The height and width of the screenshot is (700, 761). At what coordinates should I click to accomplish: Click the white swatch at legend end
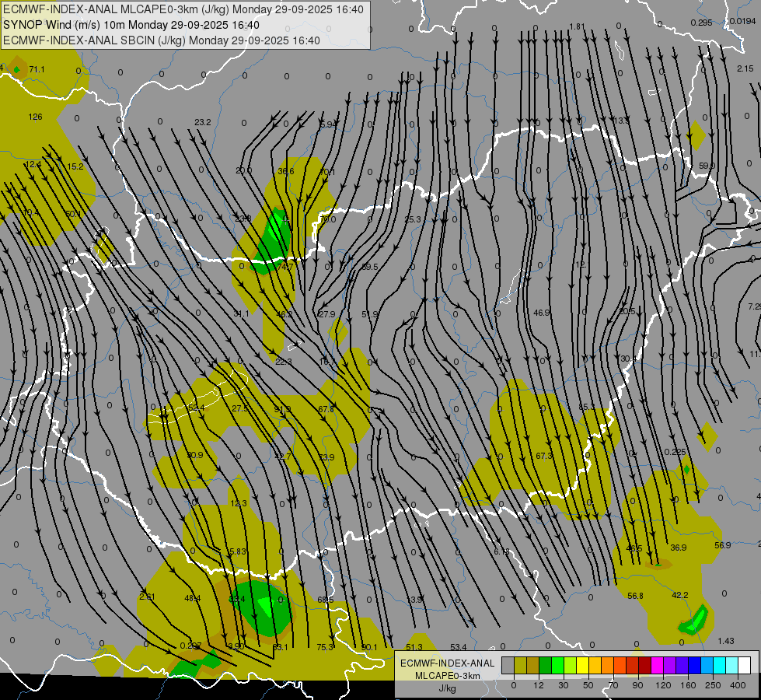coord(744,665)
